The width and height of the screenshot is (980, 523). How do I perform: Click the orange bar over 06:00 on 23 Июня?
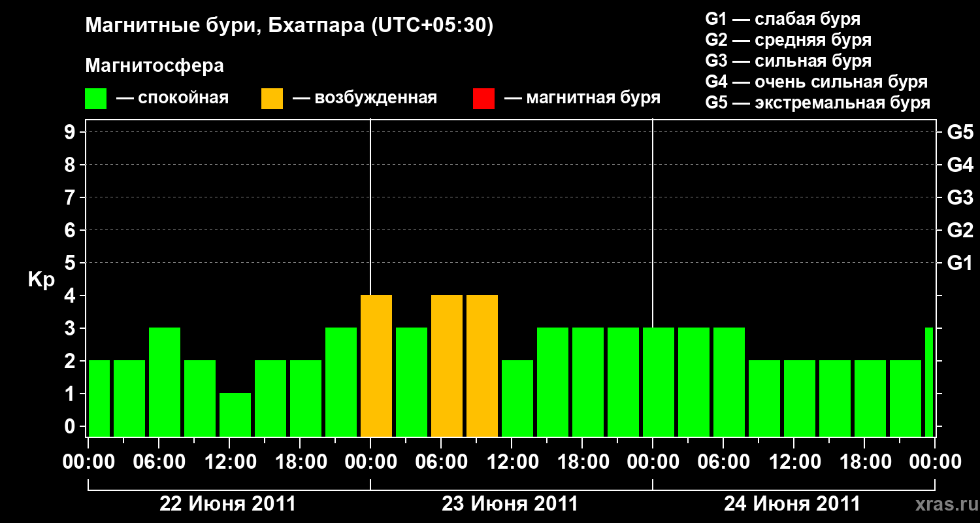447,365
